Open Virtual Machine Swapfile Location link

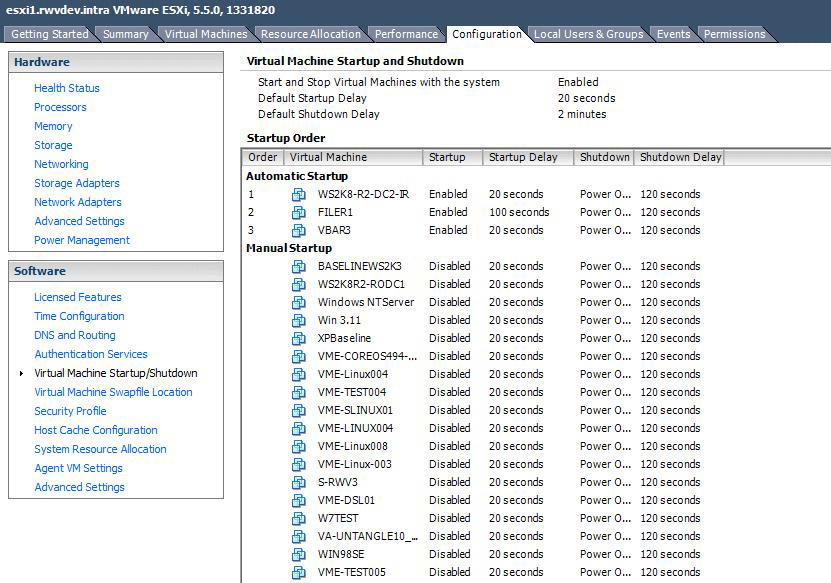coord(113,392)
